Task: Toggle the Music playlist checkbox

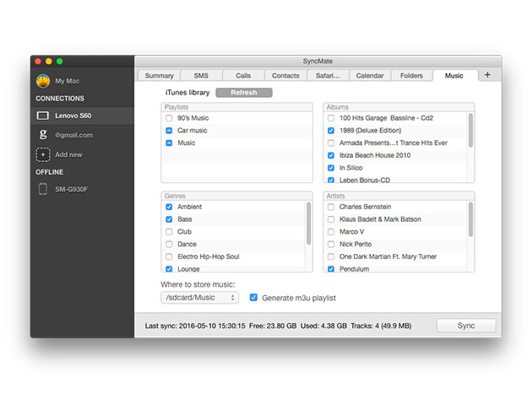Action: coord(169,143)
